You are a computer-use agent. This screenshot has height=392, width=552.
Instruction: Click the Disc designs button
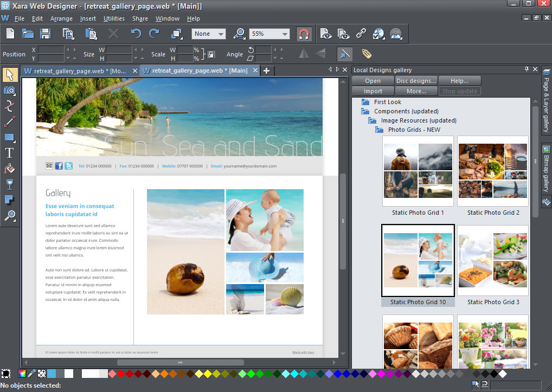tap(416, 80)
